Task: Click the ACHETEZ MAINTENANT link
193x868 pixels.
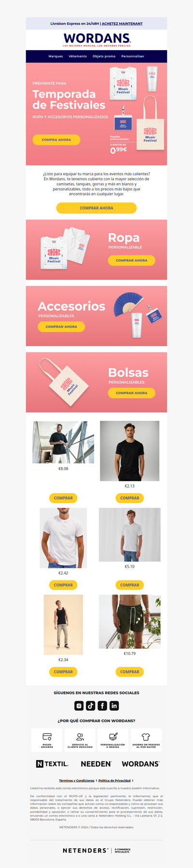Action: click(122, 24)
